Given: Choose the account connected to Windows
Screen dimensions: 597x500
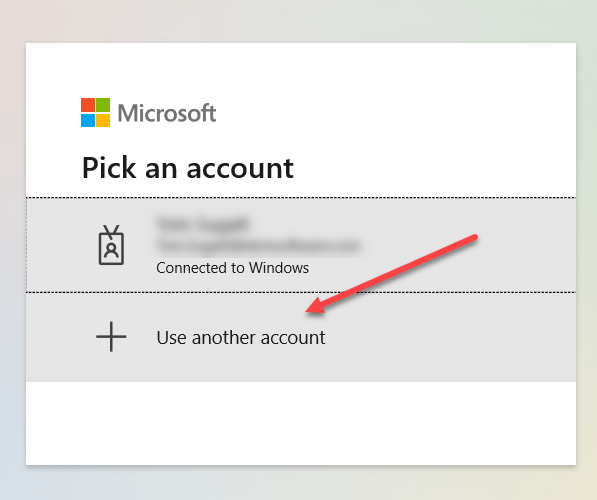Looking at the screenshot, I should pyautogui.click(x=301, y=245).
